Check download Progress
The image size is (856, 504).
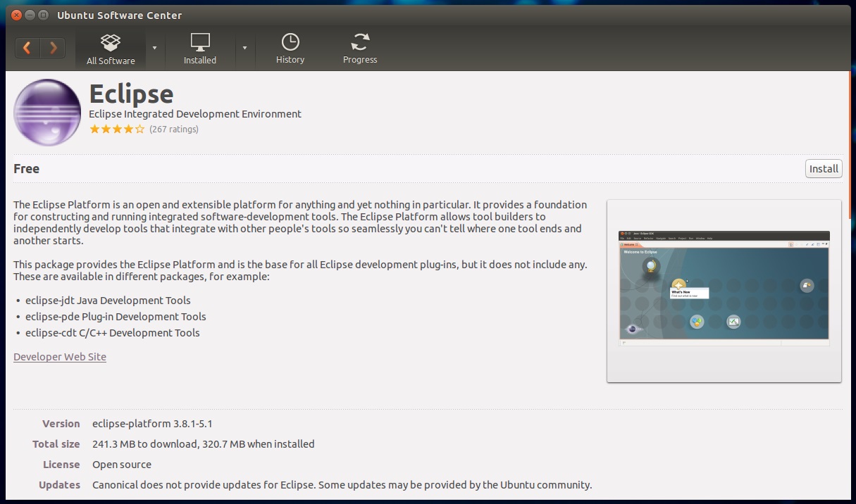(x=359, y=48)
